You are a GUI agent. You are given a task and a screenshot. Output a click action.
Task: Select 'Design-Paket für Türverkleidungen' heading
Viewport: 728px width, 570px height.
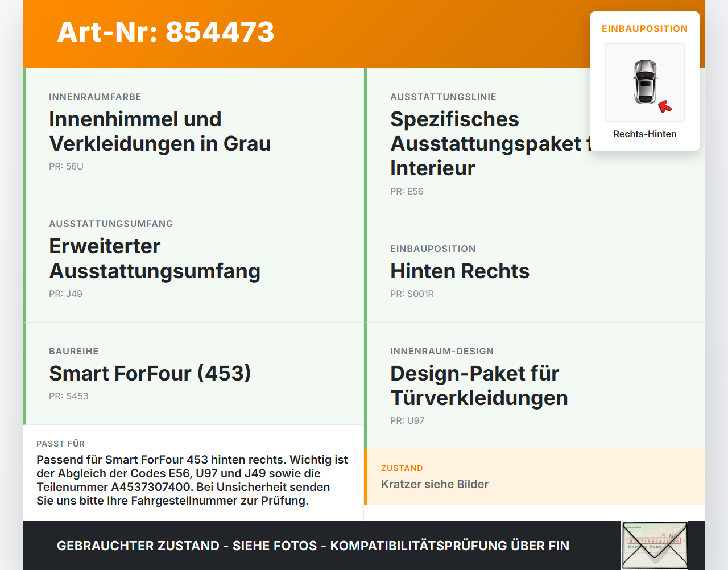coord(479,386)
